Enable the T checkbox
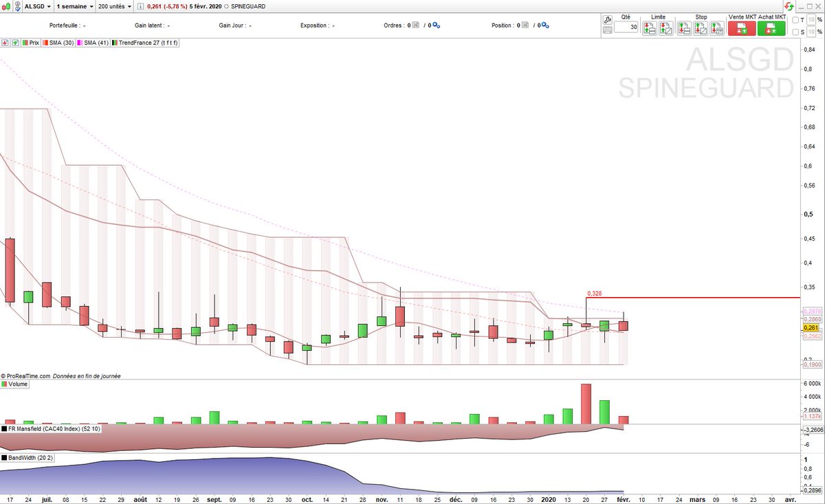The image size is (825, 504). pyautogui.click(x=795, y=20)
